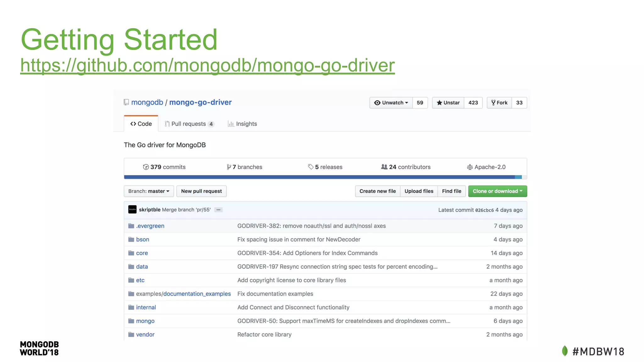Open 'Add Connect and Disconnect functionality' commit

click(293, 307)
